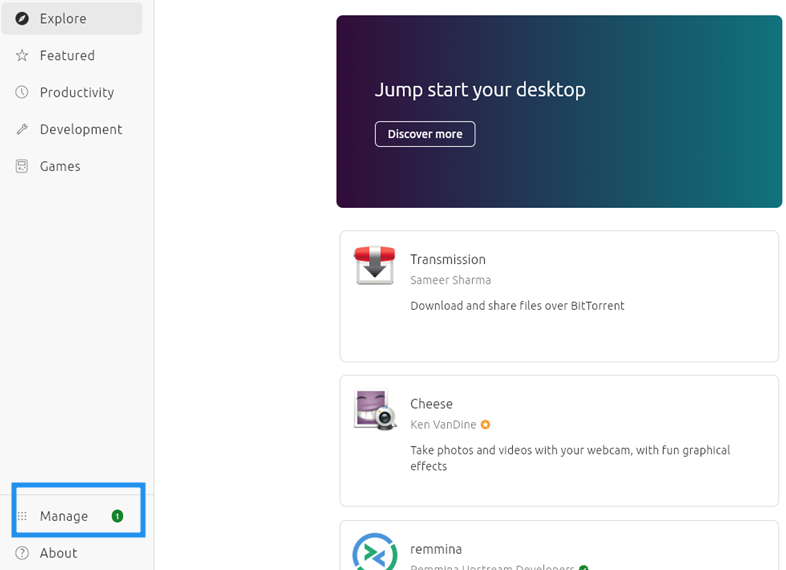Click 'Download and share files over BitTorrent' text
This screenshot has width=786, height=570.
[517, 306]
